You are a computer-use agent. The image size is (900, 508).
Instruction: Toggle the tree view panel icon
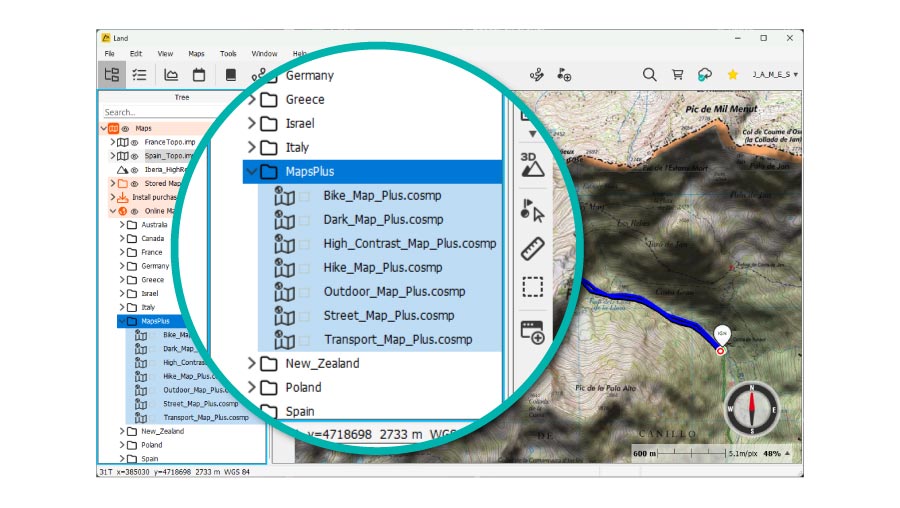[x=112, y=75]
